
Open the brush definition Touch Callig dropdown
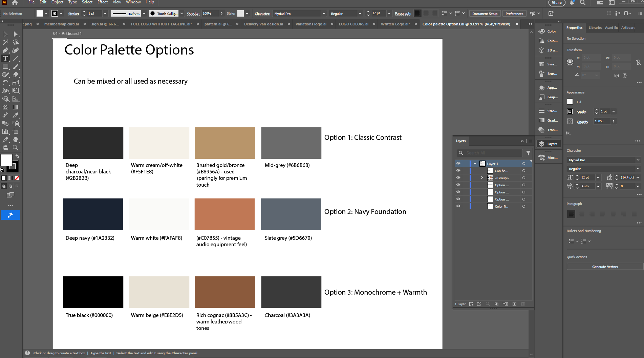point(181,14)
